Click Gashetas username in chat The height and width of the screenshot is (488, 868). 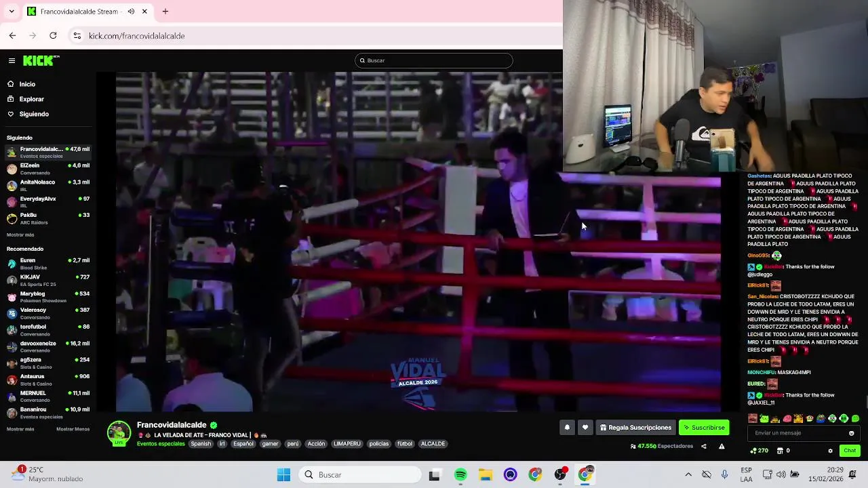(759, 176)
